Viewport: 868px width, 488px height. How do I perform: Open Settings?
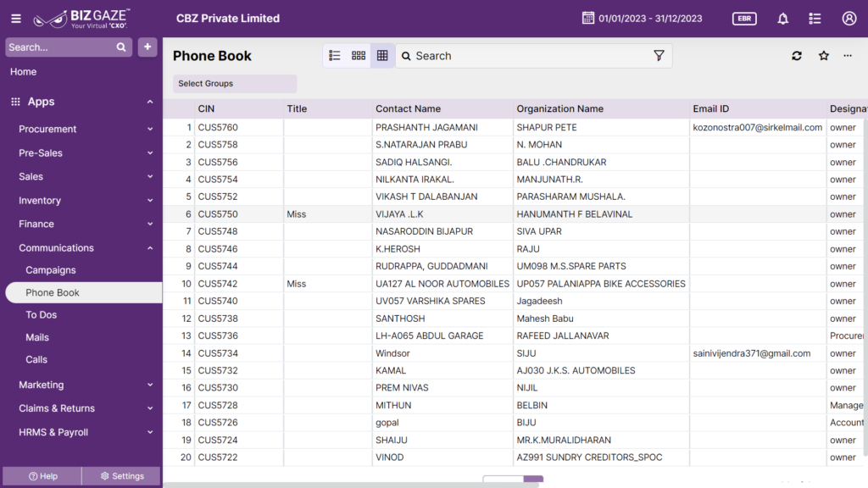121,476
